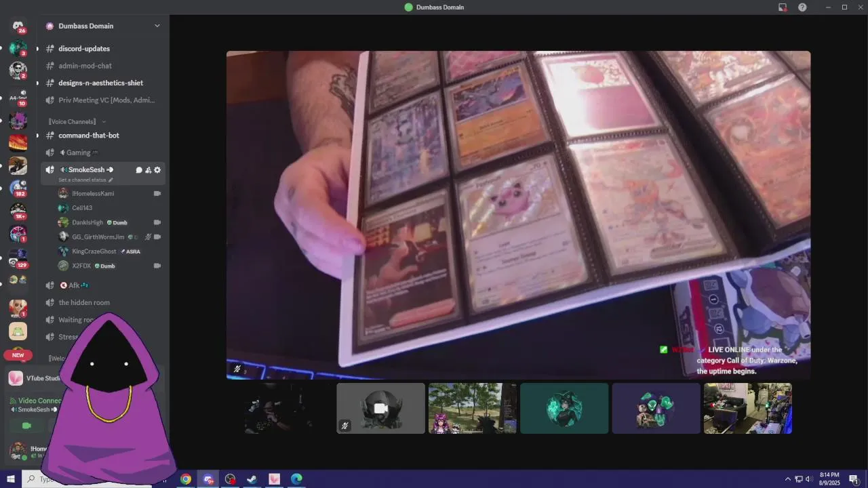Open server icon with 10 badge
Image resolution: width=868 pixels, height=488 pixels.
pos(18,98)
